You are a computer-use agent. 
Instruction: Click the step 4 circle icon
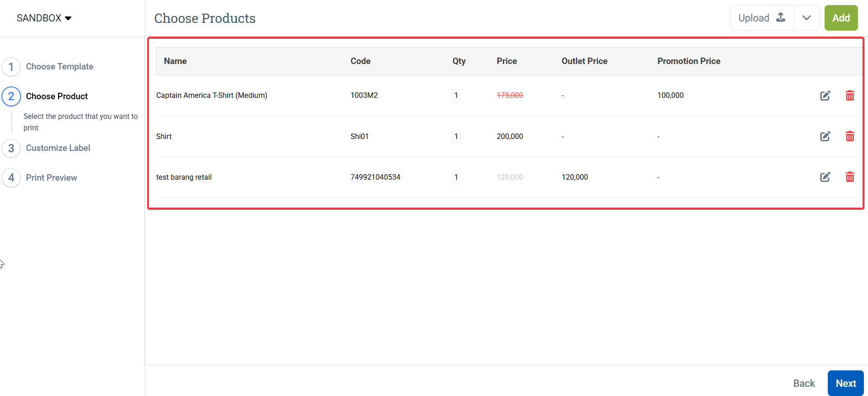(x=11, y=177)
